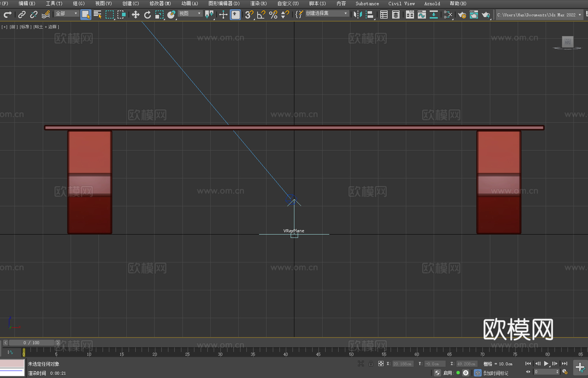The width and height of the screenshot is (588, 378).
Task: Click the Redo arrow icon
Action: coord(7,14)
